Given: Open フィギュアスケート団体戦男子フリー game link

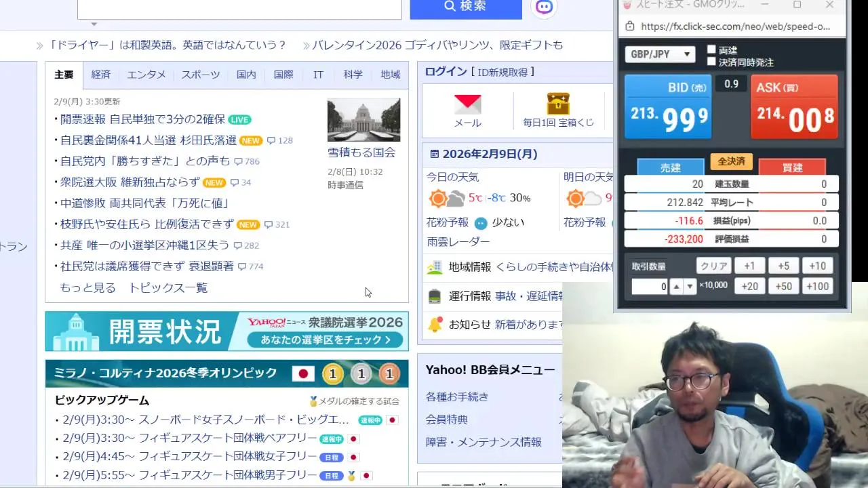Looking at the screenshot, I should click(189, 475).
